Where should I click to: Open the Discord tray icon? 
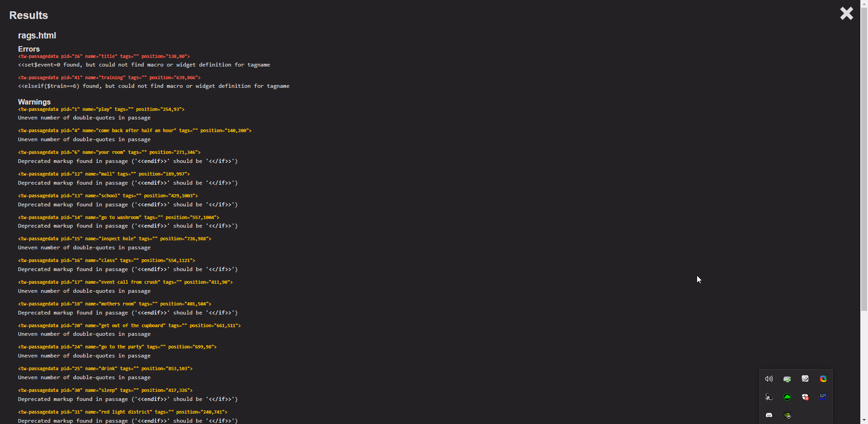[769, 415]
